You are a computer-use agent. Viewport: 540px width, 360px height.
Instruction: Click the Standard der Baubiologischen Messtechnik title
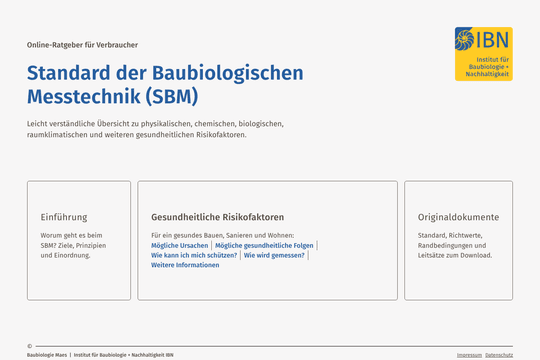click(165, 84)
